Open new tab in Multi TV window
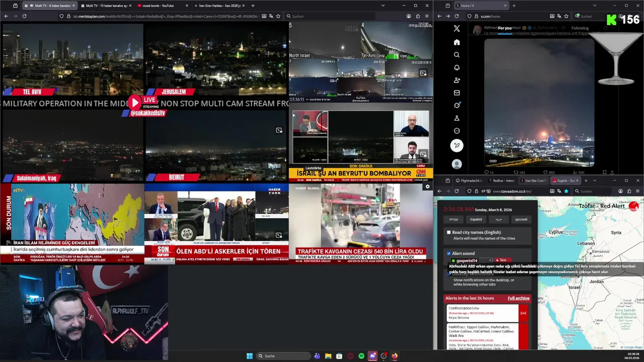644x362 pixels. pos(253,6)
